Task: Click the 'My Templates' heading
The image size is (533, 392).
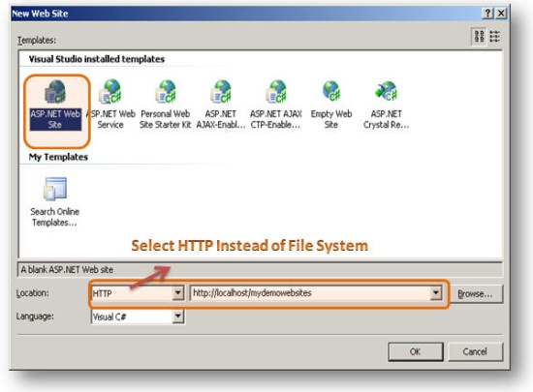Action: pyautogui.click(x=58, y=157)
